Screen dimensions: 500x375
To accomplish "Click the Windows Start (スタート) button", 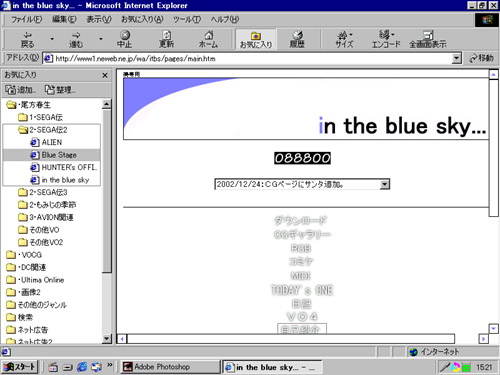I will [19, 367].
